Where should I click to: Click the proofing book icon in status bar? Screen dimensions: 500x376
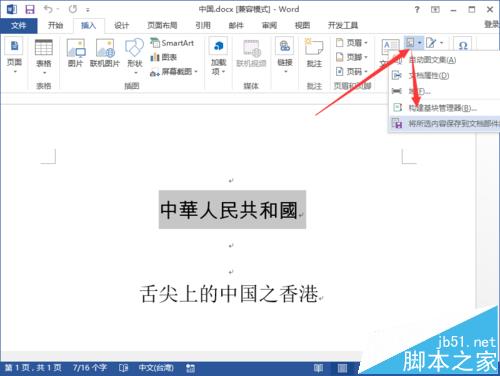click(x=123, y=368)
